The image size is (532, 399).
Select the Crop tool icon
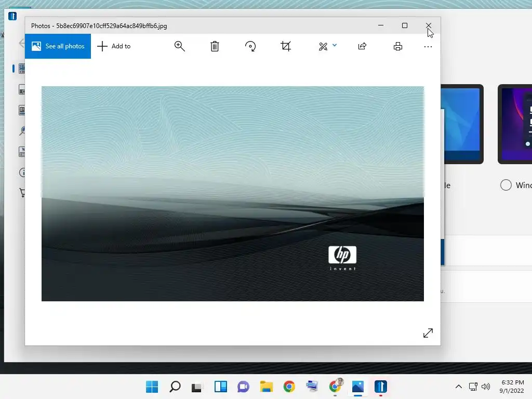pos(286,46)
